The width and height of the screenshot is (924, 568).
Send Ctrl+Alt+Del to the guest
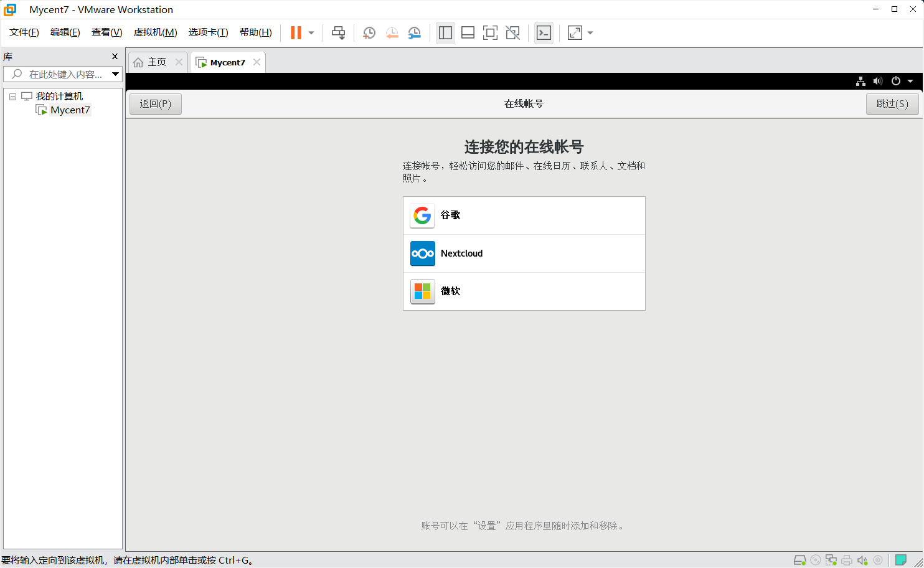pyautogui.click(x=338, y=32)
